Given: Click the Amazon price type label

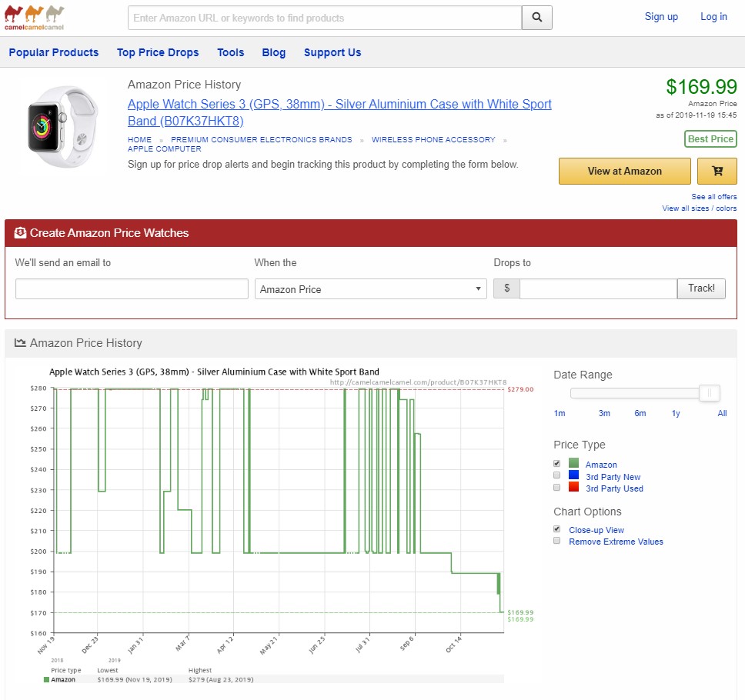Looking at the screenshot, I should click(601, 465).
